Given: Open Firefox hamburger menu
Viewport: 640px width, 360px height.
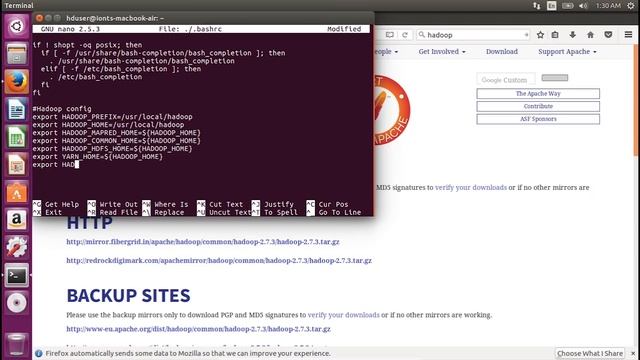Looking at the screenshot, I should pyautogui.click(x=628, y=35).
